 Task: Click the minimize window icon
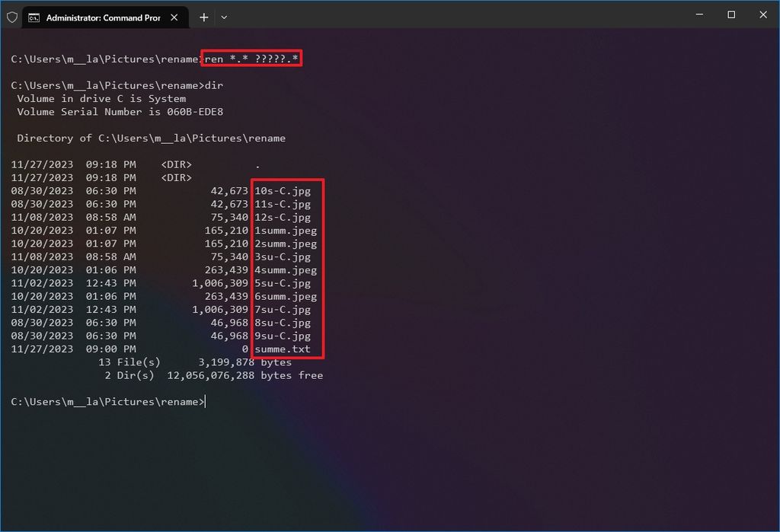(698, 14)
